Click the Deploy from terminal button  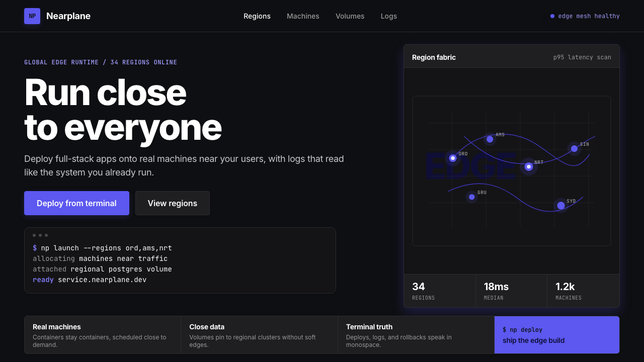76,203
